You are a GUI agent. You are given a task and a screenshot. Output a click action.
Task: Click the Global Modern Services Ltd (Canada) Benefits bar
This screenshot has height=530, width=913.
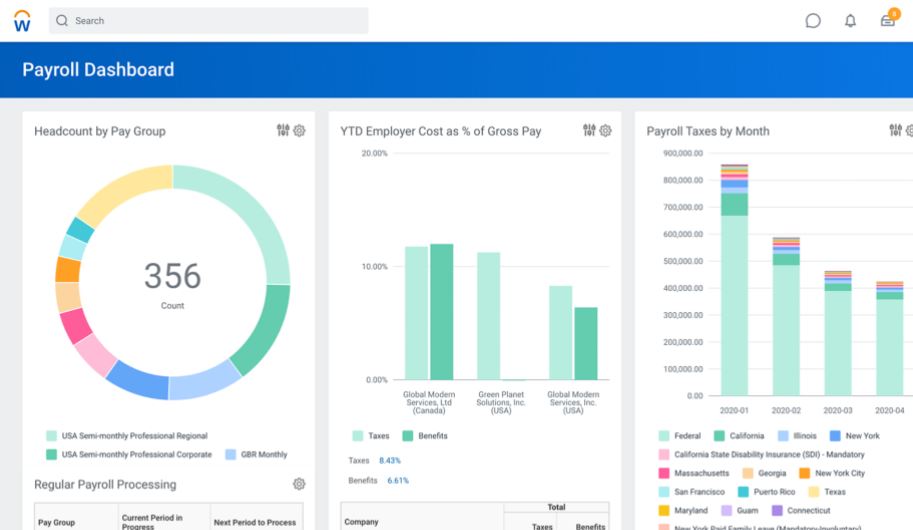click(441, 312)
